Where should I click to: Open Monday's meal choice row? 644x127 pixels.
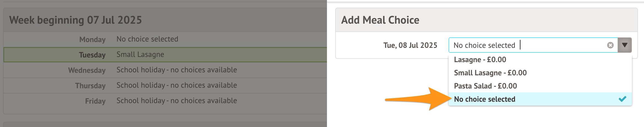pyautogui.click(x=147, y=39)
